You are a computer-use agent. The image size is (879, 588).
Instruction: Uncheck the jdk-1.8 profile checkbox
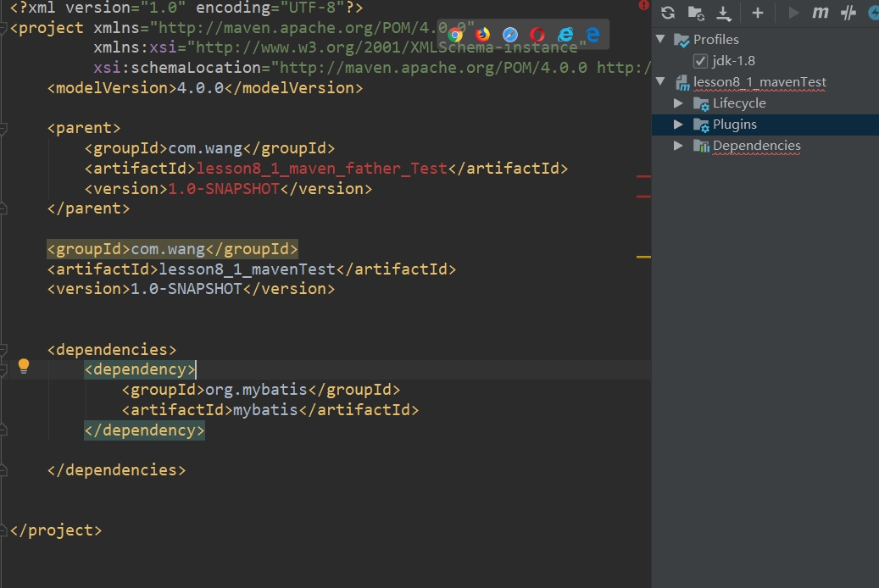pyautogui.click(x=700, y=60)
